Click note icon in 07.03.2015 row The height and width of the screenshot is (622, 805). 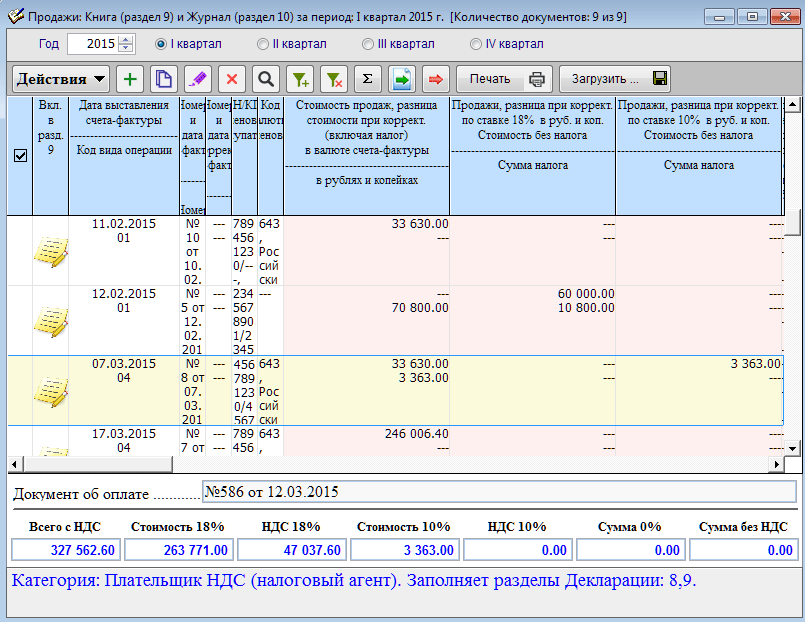pyautogui.click(x=51, y=391)
